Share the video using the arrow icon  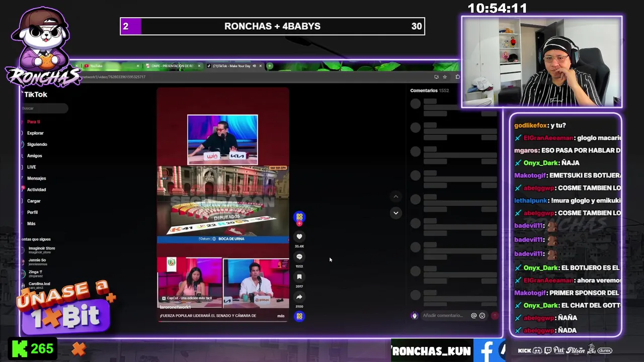coord(299,297)
